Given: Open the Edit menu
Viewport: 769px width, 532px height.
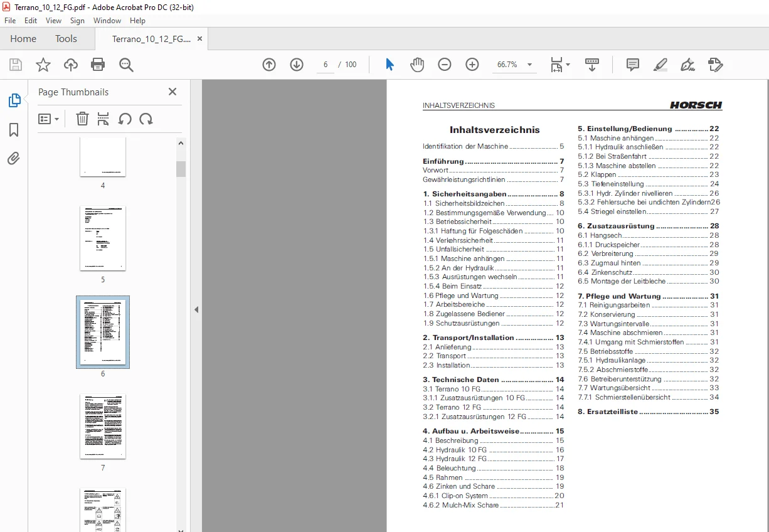Looking at the screenshot, I should click(31, 21).
